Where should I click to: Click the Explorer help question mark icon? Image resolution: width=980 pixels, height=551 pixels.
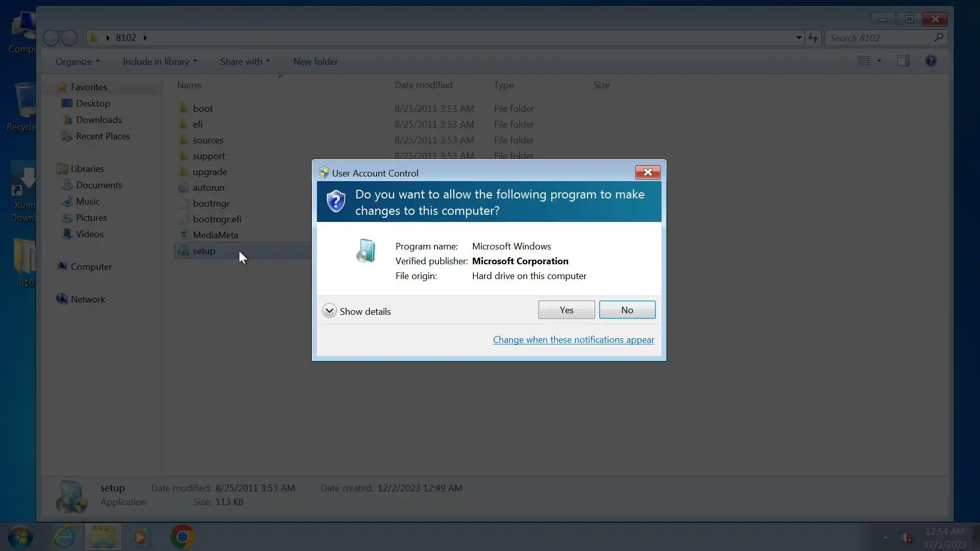(930, 61)
